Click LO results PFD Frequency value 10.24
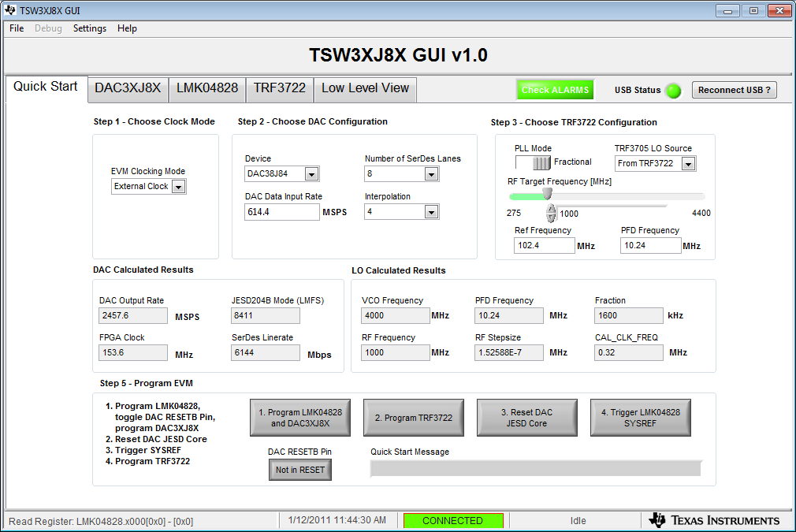Screen dimensions: 796x532 pos(509,316)
